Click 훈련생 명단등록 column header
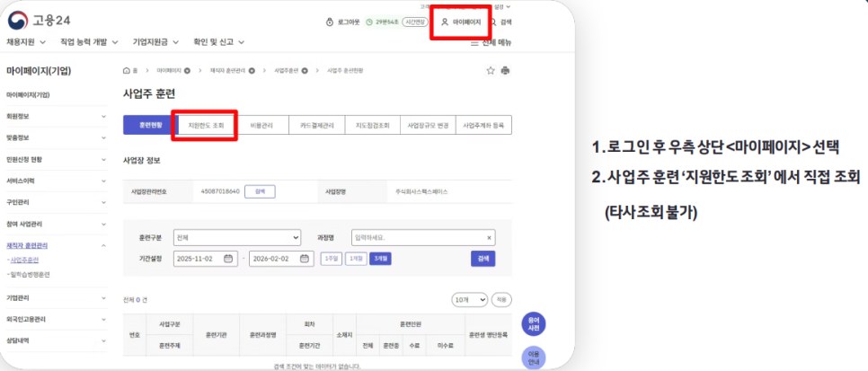Viewport: 868px width, 371px height. (488, 335)
